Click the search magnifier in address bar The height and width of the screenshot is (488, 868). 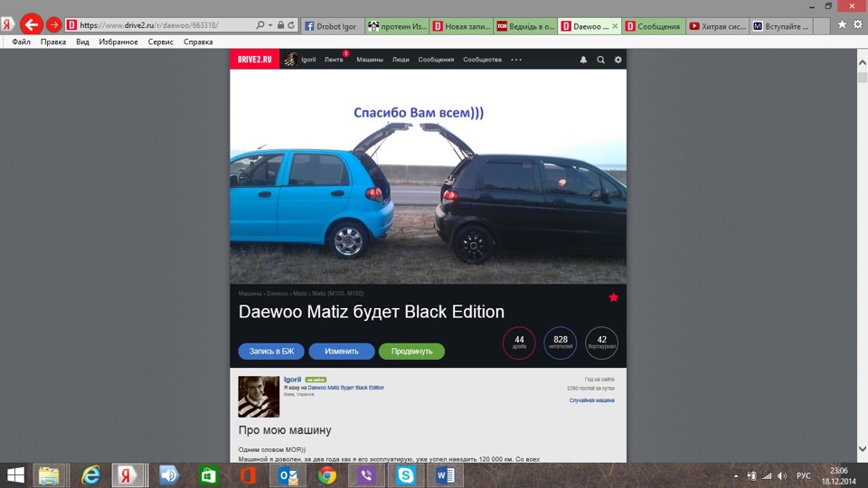click(260, 25)
